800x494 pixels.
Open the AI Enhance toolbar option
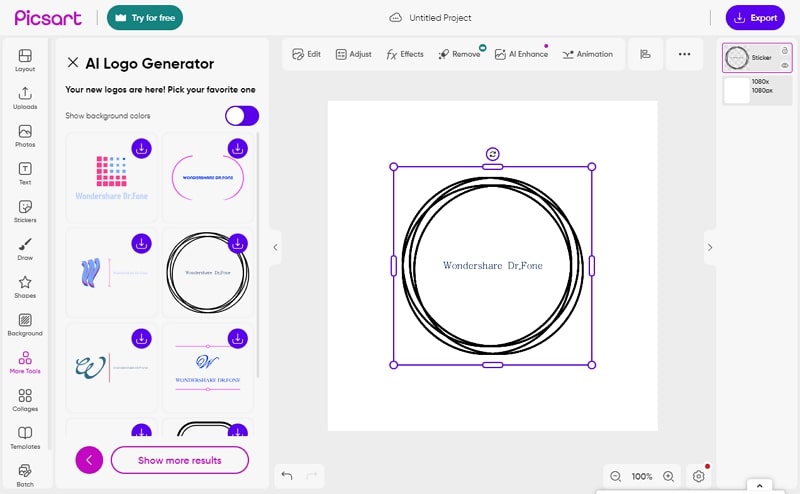[521, 54]
